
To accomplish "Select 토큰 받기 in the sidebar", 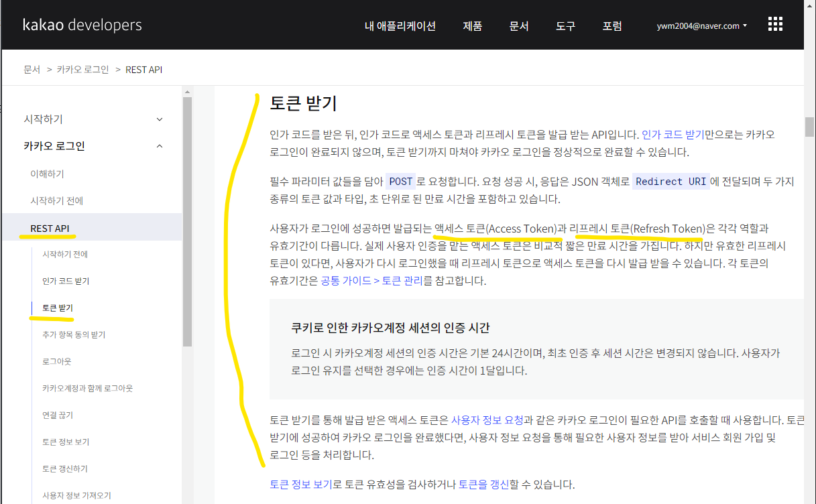I will tap(58, 308).
